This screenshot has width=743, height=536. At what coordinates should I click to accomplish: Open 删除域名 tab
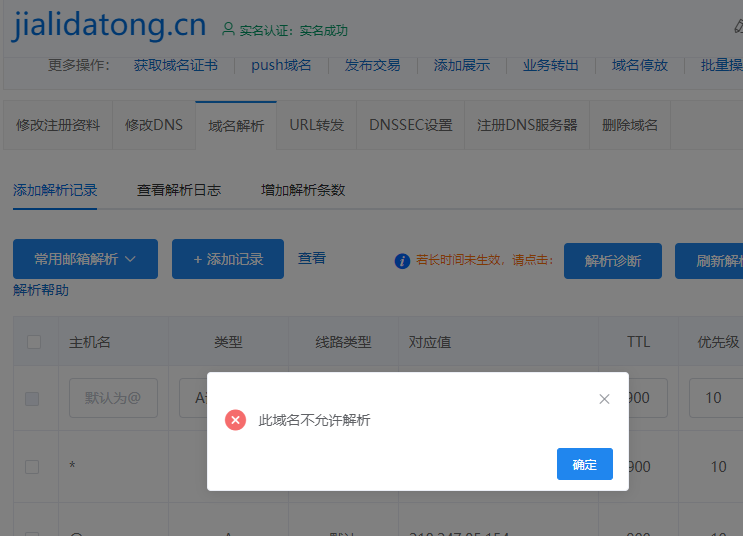630,125
